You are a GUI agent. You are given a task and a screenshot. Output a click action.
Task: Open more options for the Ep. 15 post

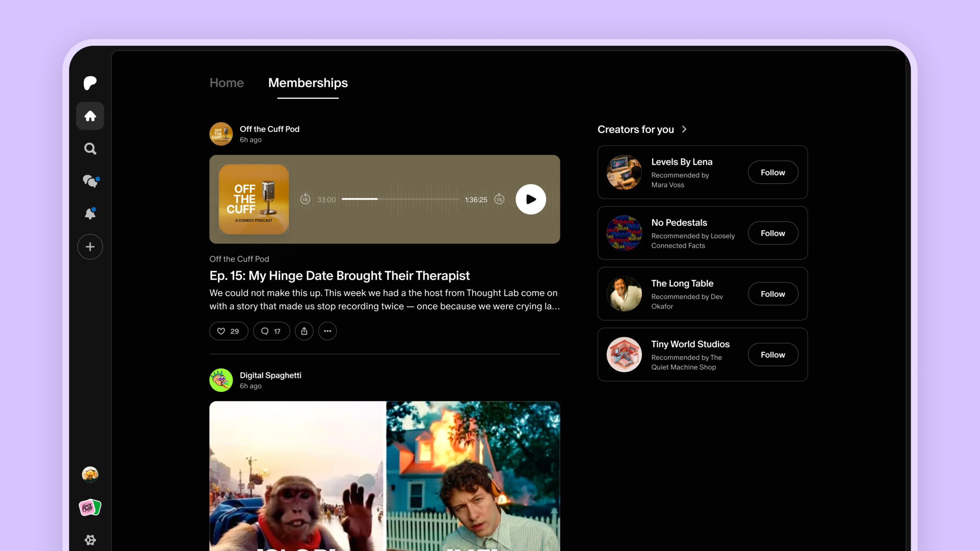point(327,331)
